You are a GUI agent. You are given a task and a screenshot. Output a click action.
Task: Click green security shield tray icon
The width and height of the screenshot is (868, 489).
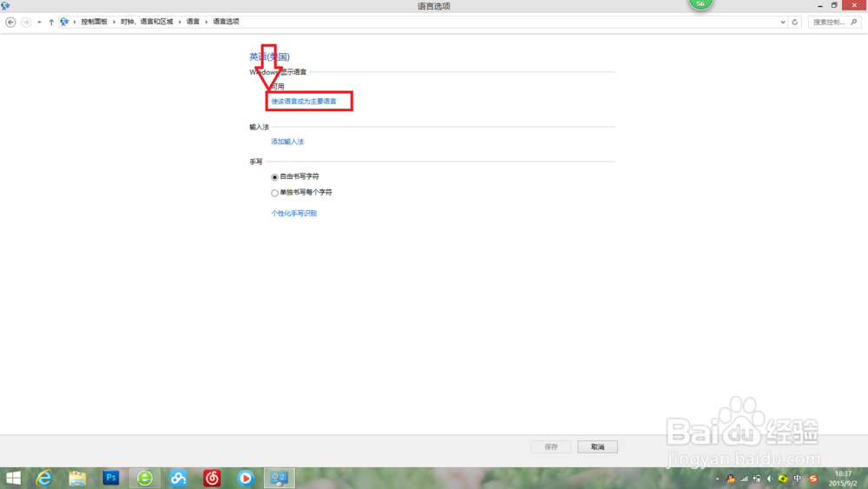(x=783, y=479)
